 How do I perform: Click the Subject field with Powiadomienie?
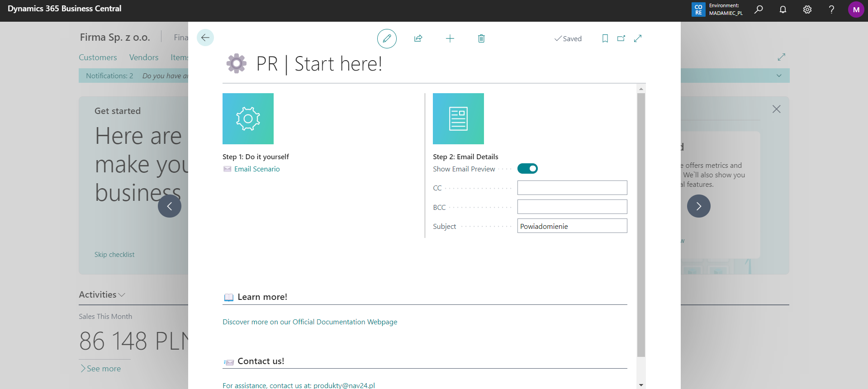coord(572,226)
